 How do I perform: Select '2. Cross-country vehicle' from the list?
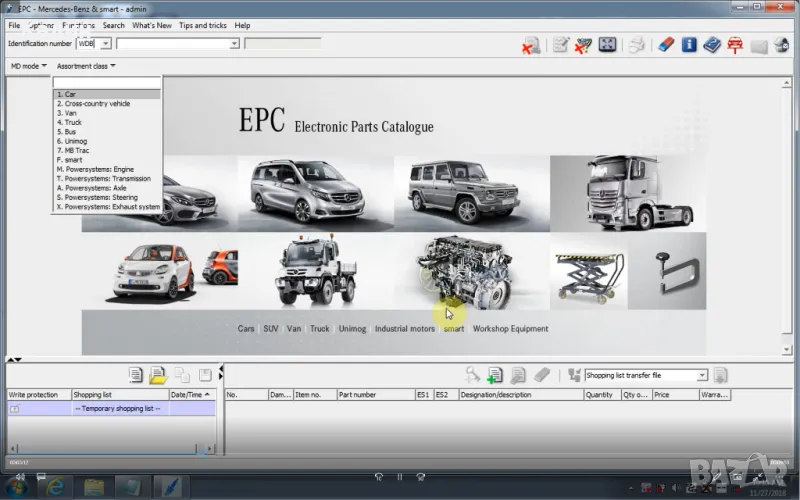93,103
